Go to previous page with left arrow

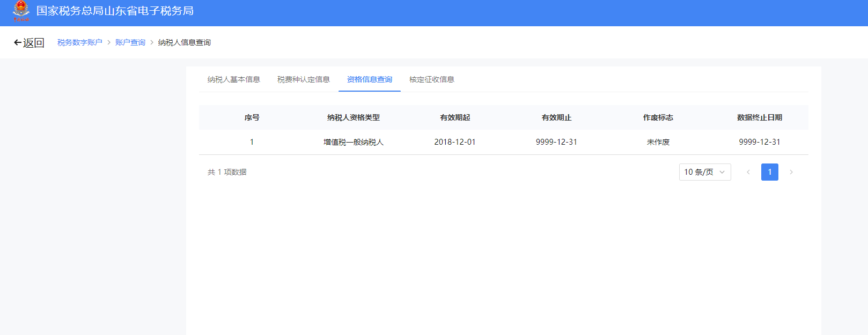[x=748, y=172]
